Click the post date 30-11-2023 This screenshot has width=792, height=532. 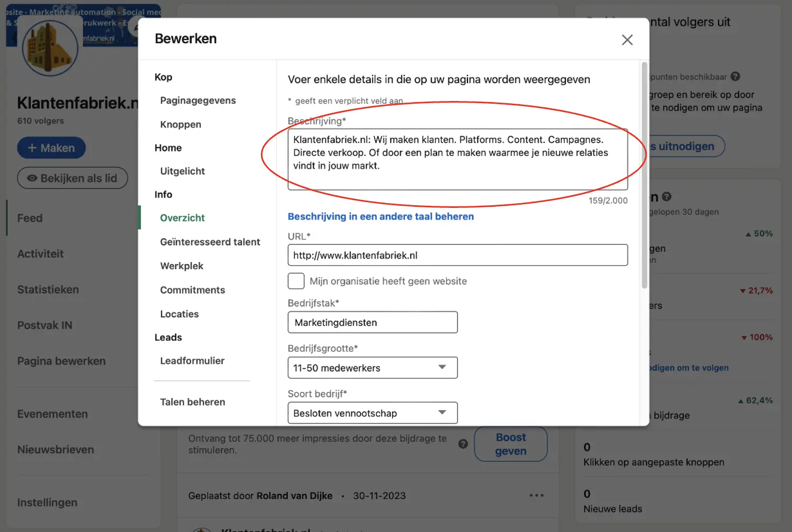point(379,496)
